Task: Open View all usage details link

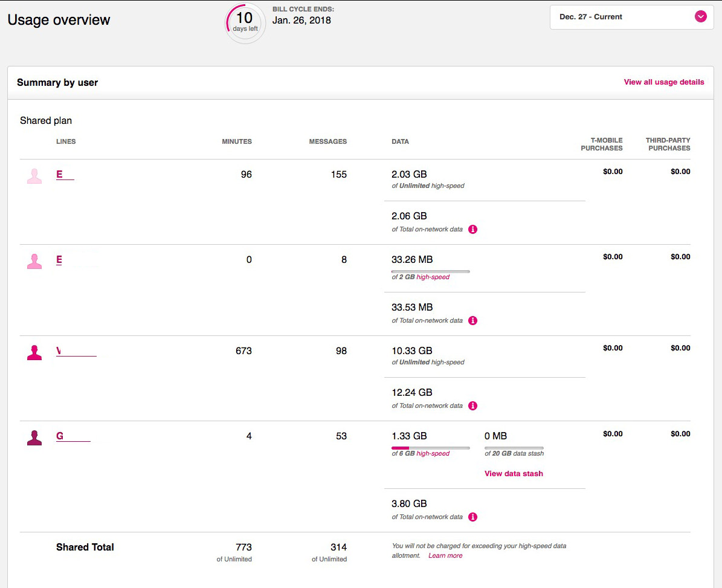Action: [x=663, y=82]
